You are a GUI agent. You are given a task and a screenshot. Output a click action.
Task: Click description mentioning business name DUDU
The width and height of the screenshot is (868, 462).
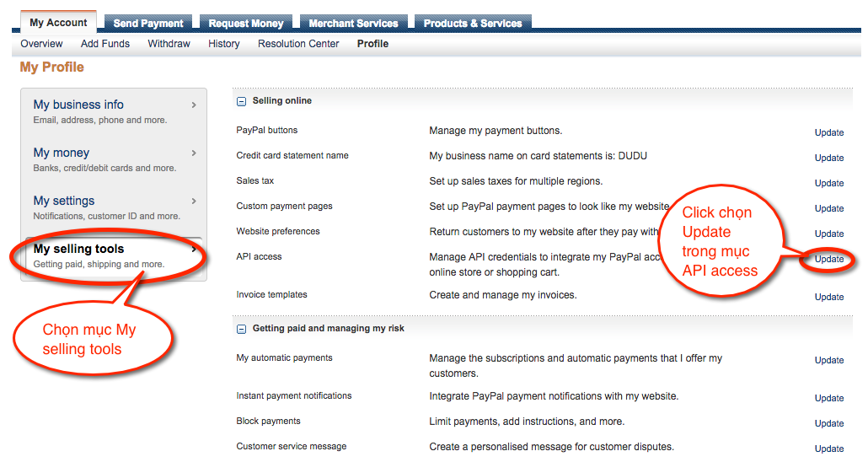[538, 156]
